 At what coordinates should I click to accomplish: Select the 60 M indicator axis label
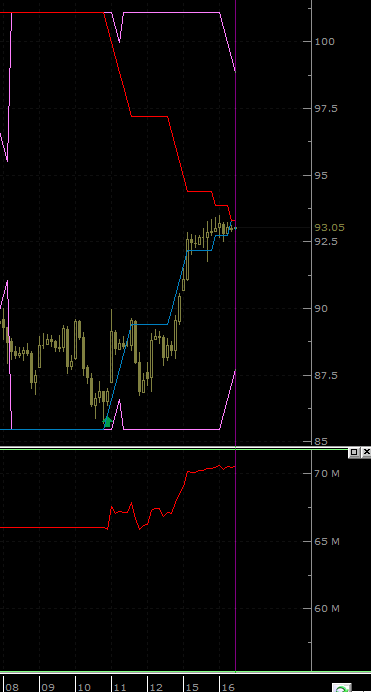[327, 609]
